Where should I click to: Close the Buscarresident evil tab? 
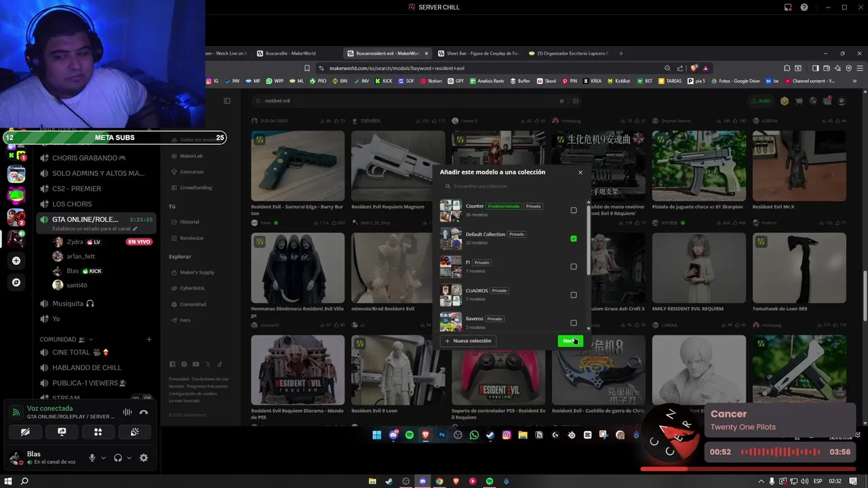(427, 54)
